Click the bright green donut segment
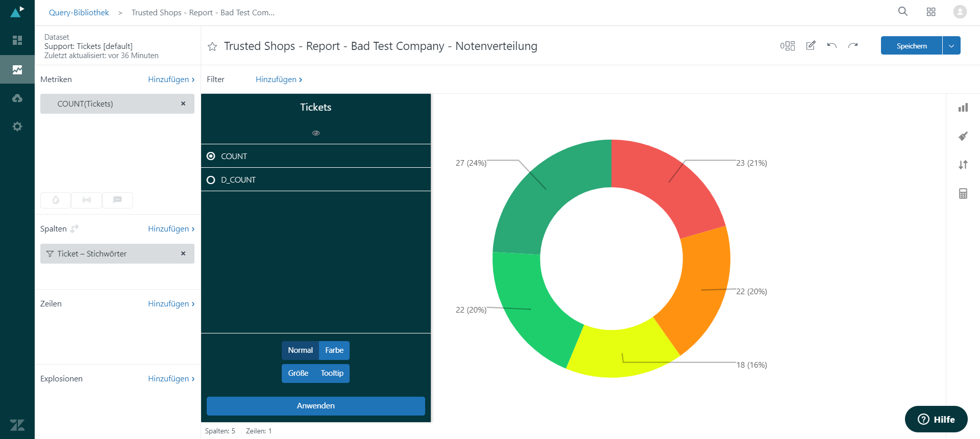Viewport: 980px width, 439px height. coord(531,308)
